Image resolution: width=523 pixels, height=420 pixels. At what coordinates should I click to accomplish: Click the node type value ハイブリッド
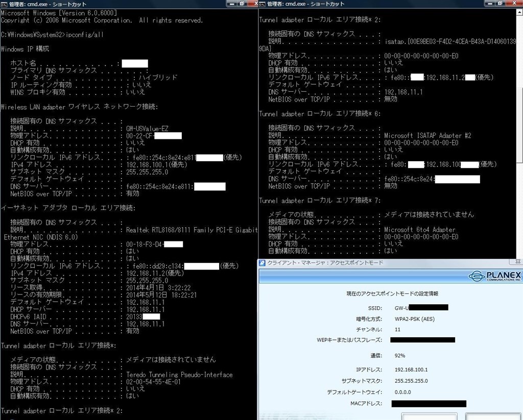click(x=158, y=78)
